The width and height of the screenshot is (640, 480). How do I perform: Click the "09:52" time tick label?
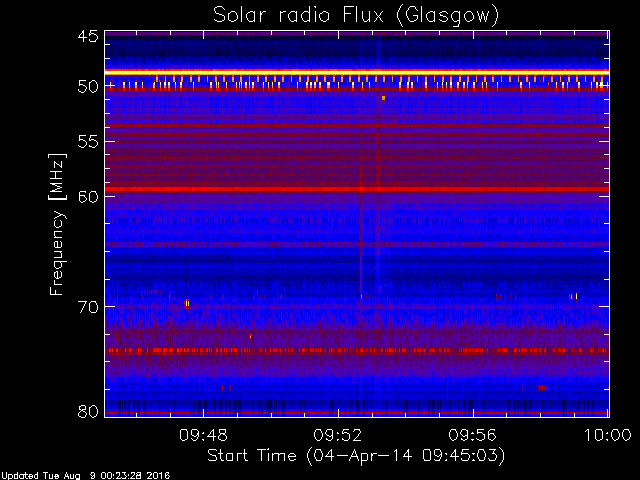(x=338, y=435)
